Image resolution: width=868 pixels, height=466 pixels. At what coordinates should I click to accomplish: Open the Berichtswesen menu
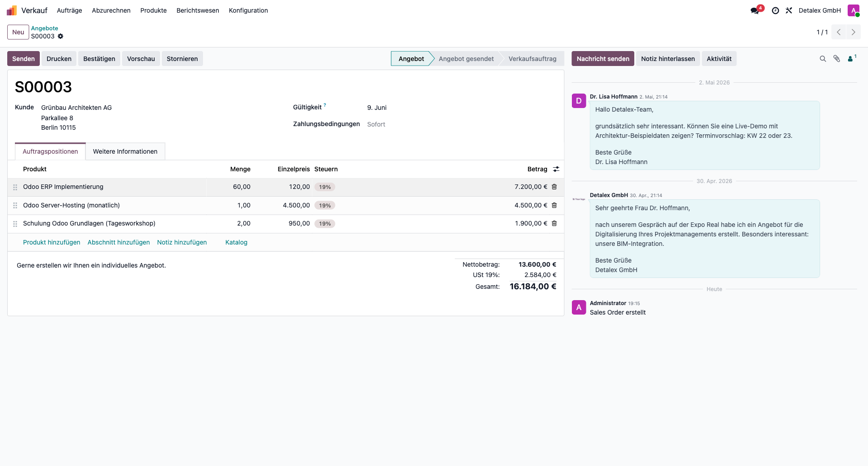point(198,10)
